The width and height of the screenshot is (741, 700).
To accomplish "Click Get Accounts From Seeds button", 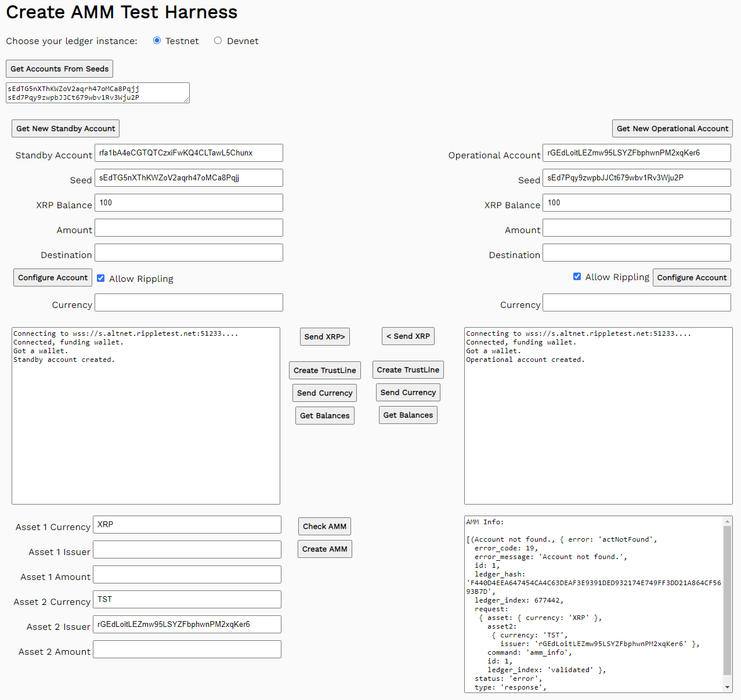I will (x=59, y=69).
